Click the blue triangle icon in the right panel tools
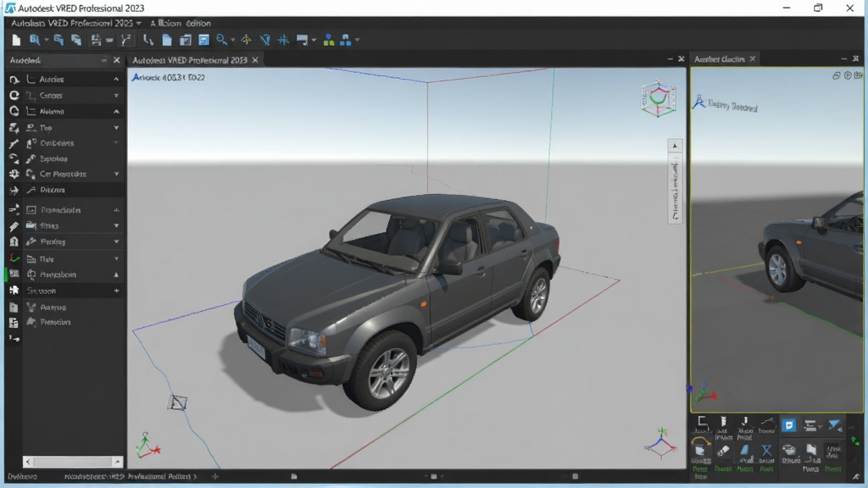 (x=745, y=451)
